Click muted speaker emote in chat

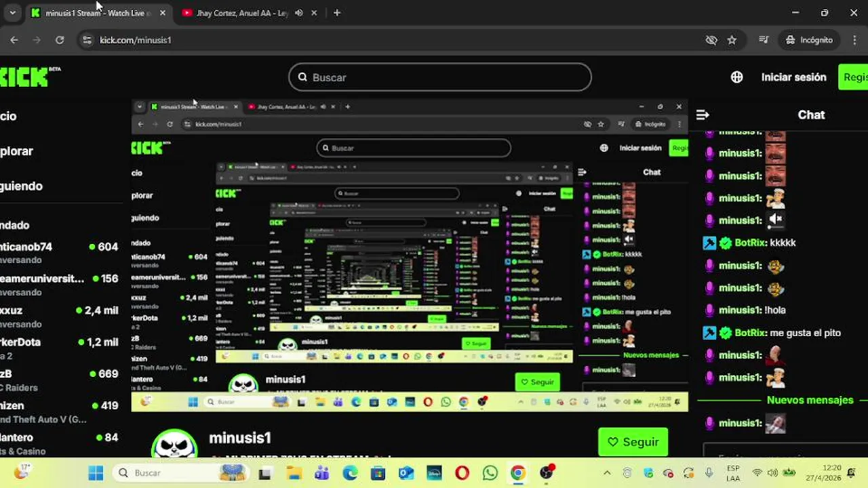pos(776,220)
